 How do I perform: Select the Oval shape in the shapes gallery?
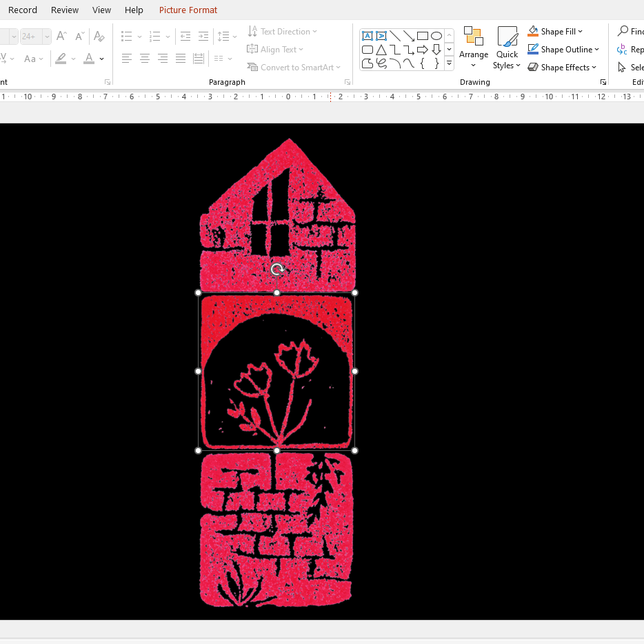(x=436, y=35)
